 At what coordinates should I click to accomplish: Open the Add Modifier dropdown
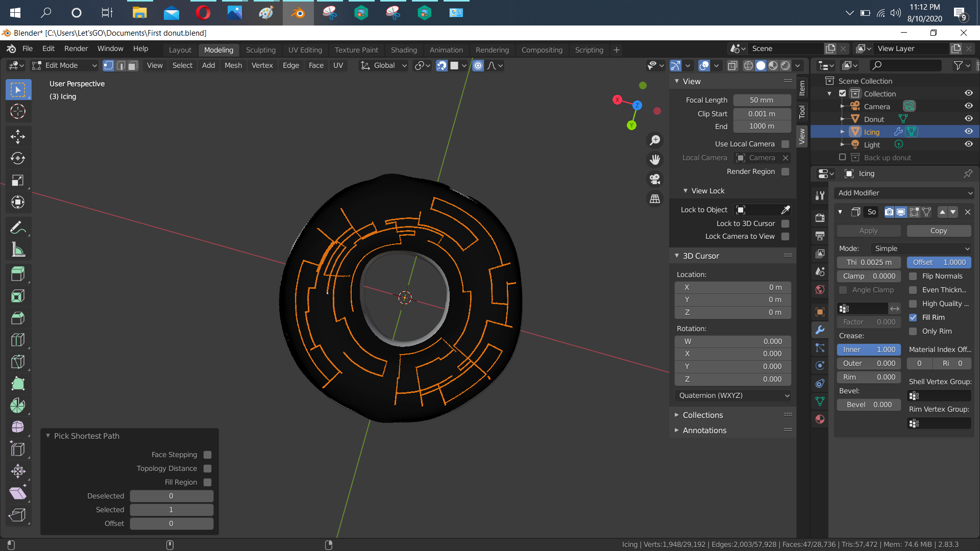(904, 193)
